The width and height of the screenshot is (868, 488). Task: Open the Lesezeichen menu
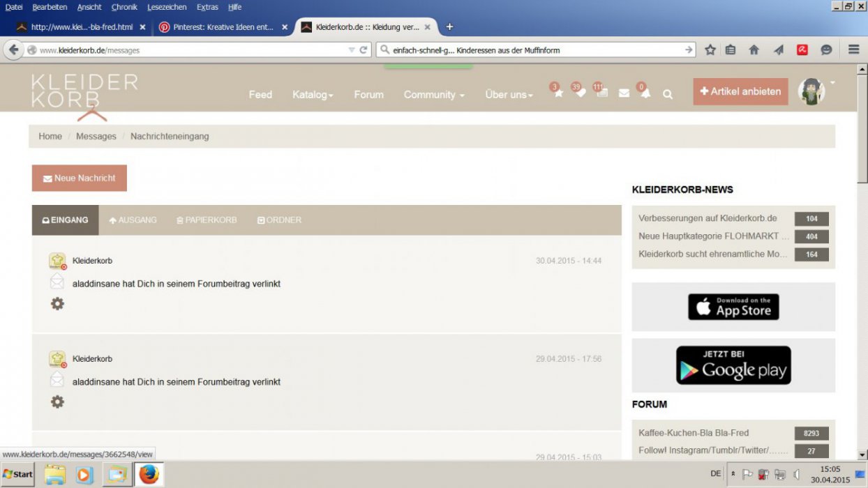(167, 7)
